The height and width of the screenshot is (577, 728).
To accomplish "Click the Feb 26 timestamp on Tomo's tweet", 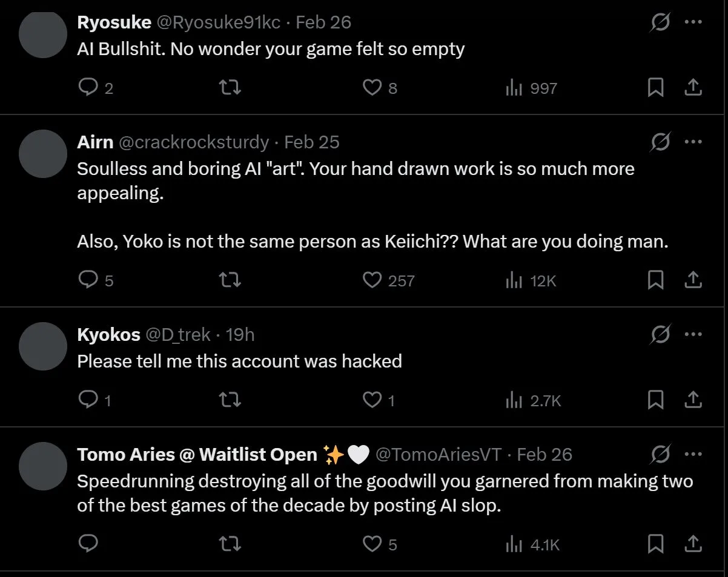I will [544, 455].
